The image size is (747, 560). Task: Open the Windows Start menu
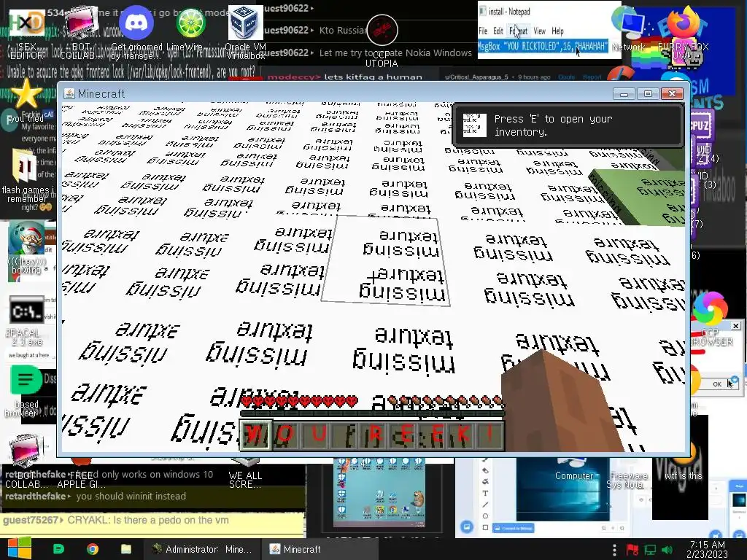(x=19, y=548)
